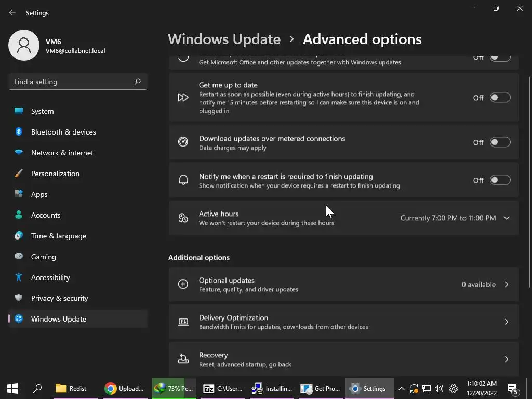
Task: Open Personalization settings
Action: (78, 174)
